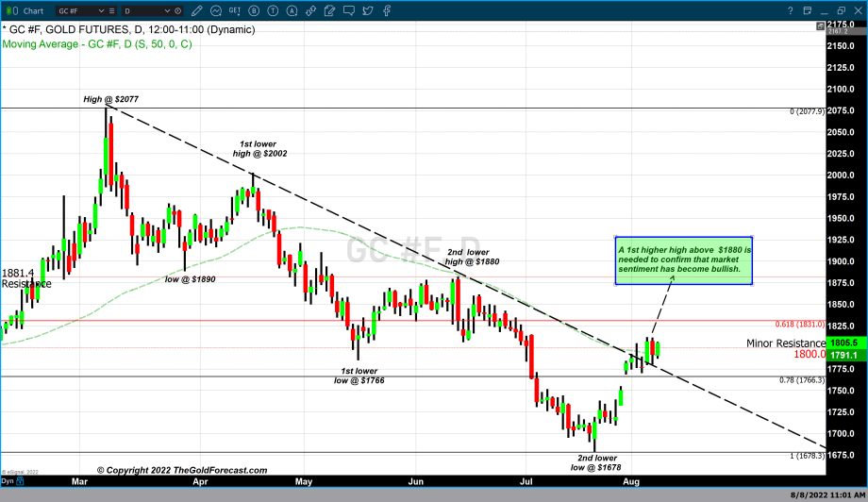868x502 pixels.
Task: Expand the D interval dropdown
Action: (168, 10)
